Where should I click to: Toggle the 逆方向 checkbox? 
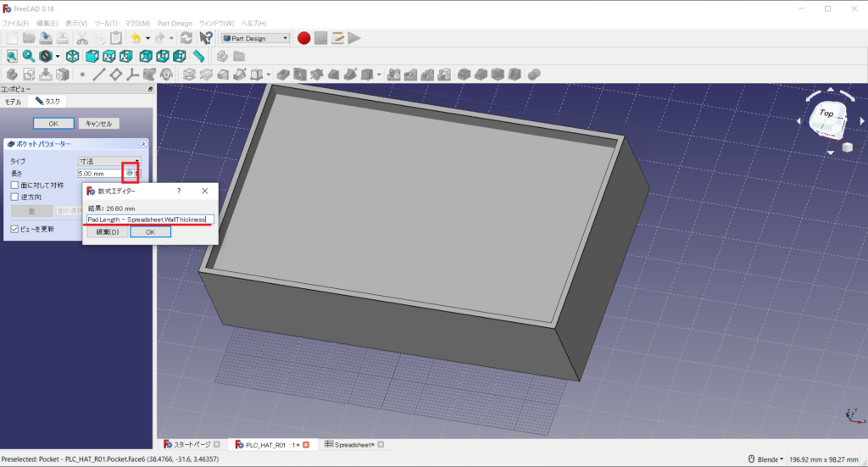[x=14, y=197]
